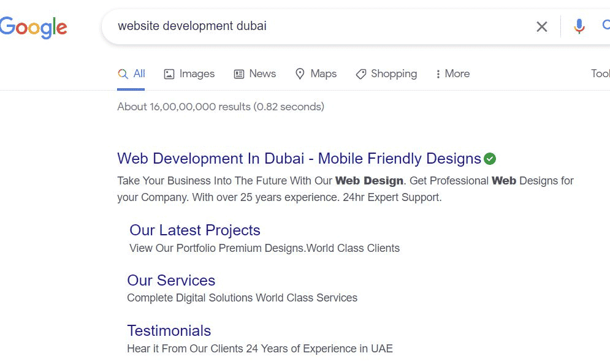Screen dimensions: 610x364
Task: Click the picture icon beside Images
Action: tap(169, 74)
